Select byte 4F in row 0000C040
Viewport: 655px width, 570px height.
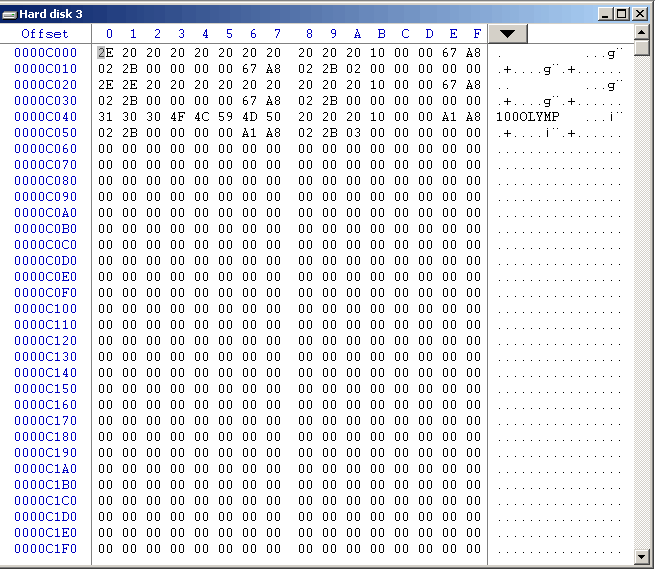tap(178, 117)
